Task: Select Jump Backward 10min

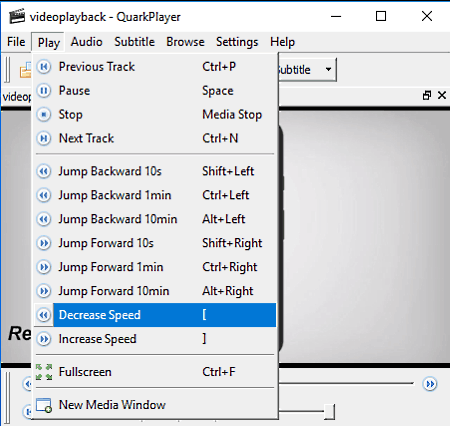Action: (155, 219)
